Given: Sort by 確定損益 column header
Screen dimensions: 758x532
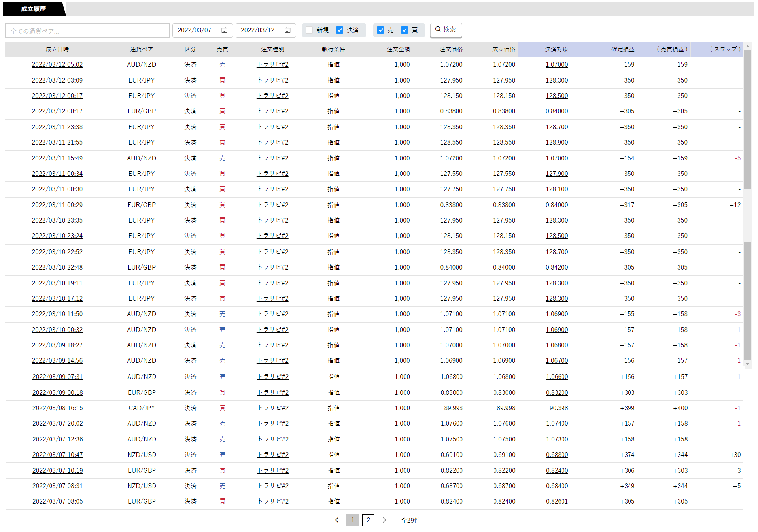Looking at the screenshot, I should 623,49.
